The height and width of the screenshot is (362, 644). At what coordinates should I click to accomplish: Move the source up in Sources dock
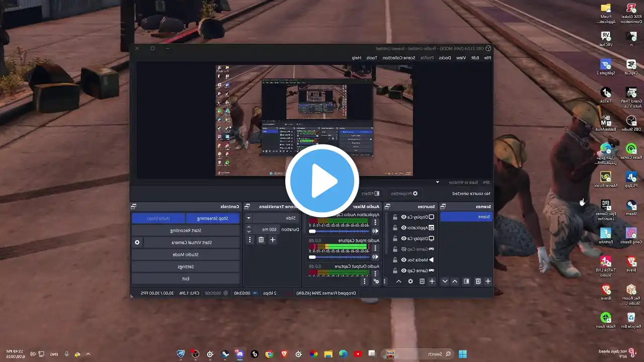(x=398, y=281)
